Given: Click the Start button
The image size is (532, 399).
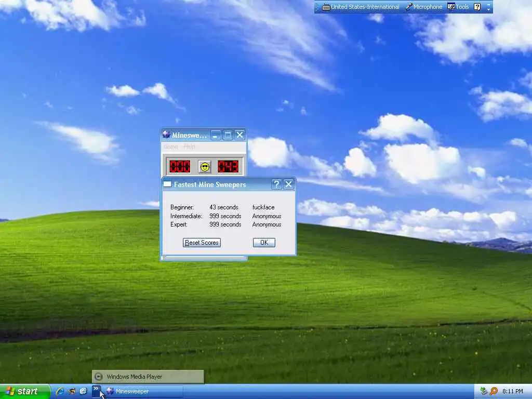Looking at the screenshot, I should tap(25, 392).
